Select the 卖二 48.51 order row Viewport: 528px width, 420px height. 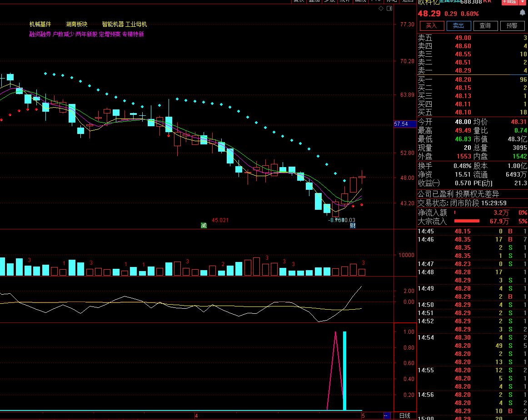[473, 62]
